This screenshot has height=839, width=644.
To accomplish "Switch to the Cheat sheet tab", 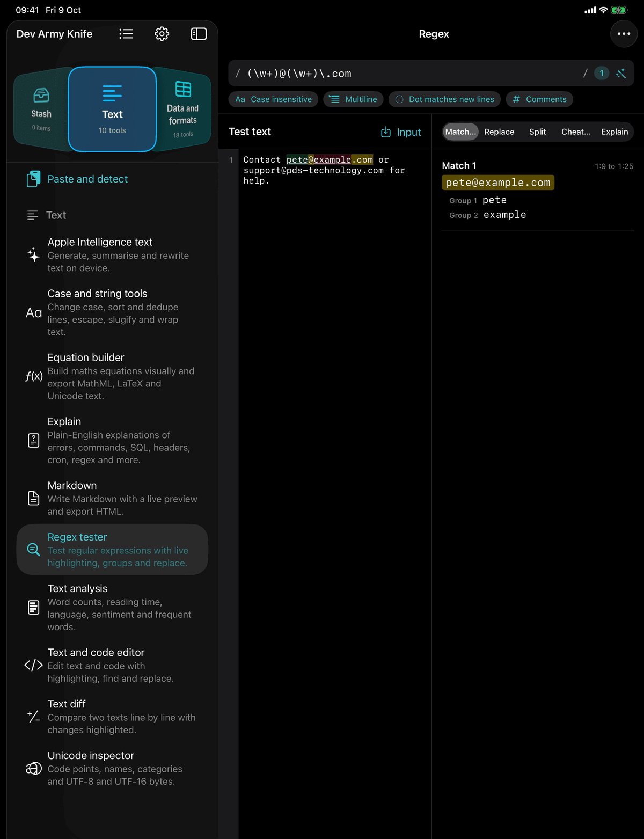I will tap(575, 132).
